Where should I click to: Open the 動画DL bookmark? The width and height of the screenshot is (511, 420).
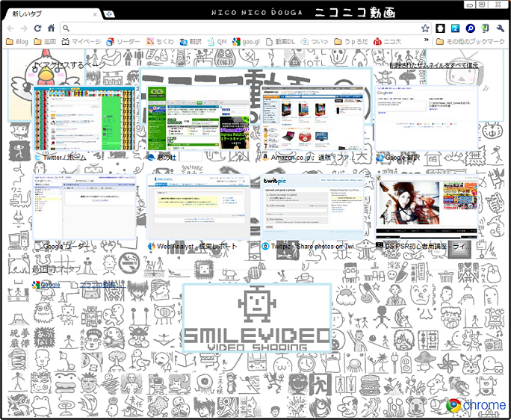[x=280, y=42]
